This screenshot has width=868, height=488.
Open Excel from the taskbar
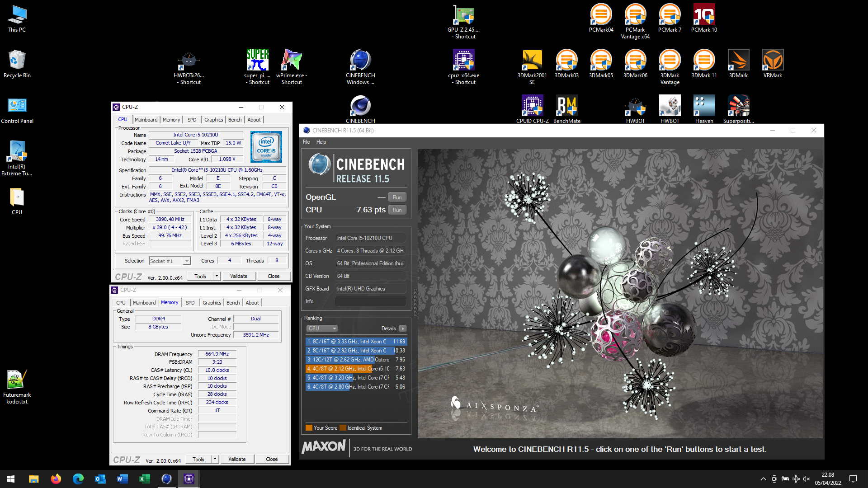[x=145, y=479]
